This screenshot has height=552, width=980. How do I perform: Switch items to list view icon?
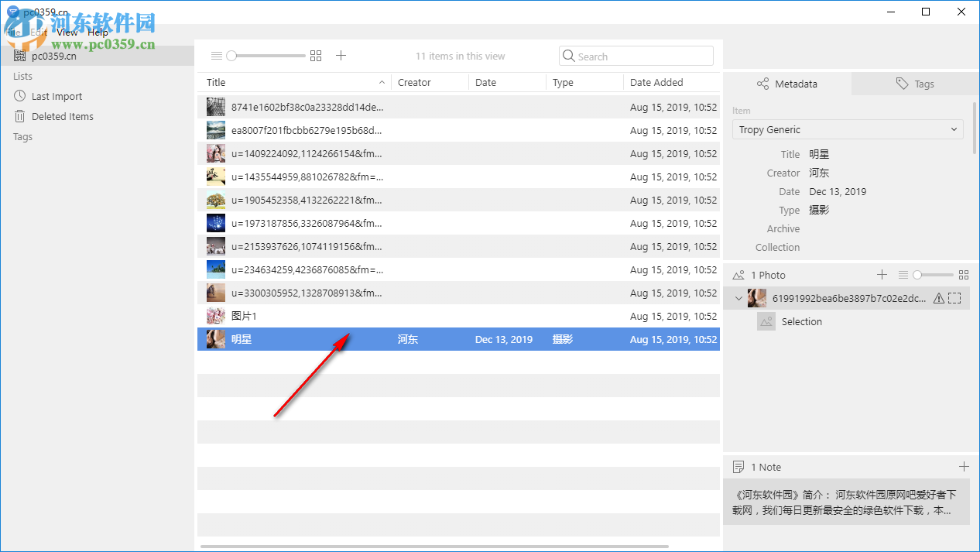(x=217, y=56)
